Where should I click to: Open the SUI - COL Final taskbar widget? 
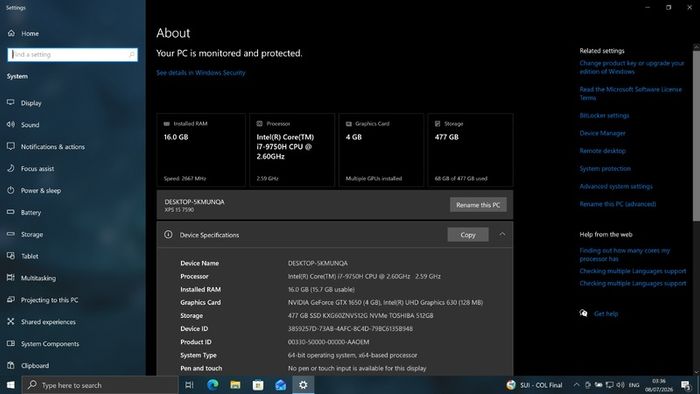click(x=534, y=385)
